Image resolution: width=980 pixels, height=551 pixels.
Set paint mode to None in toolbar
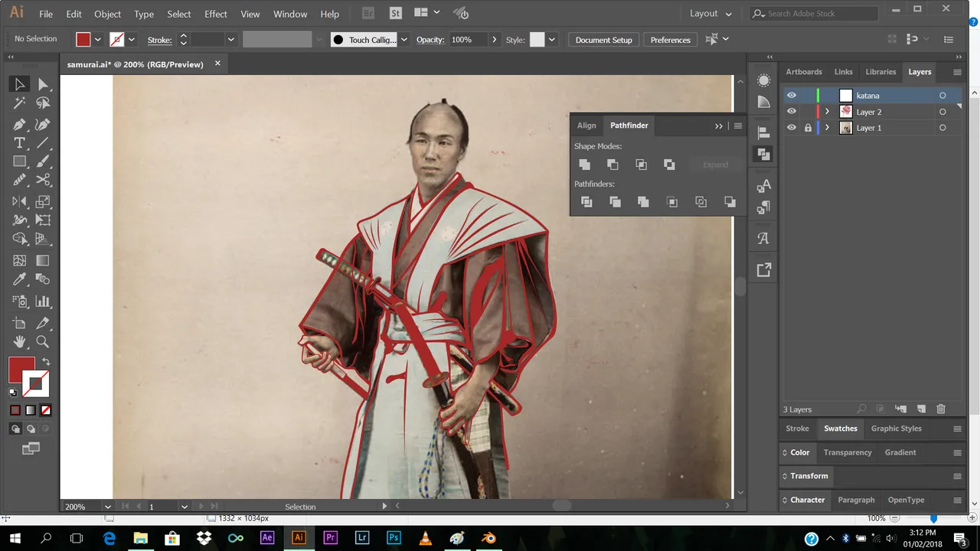[46, 410]
